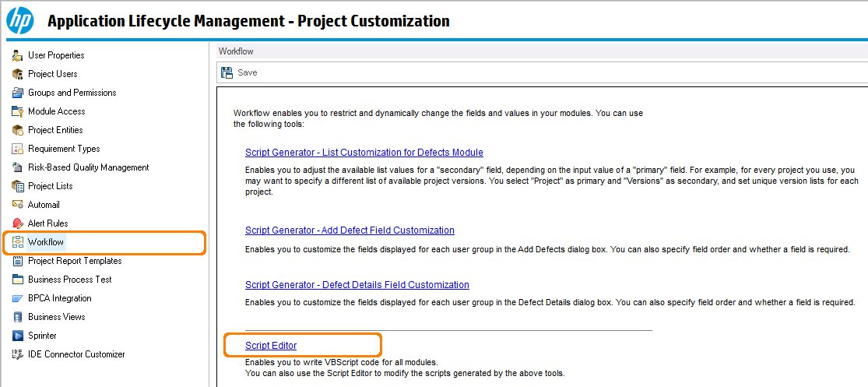Open Project Report Templates
Image resolution: width=868 pixels, height=387 pixels.
pyautogui.click(x=75, y=261)
